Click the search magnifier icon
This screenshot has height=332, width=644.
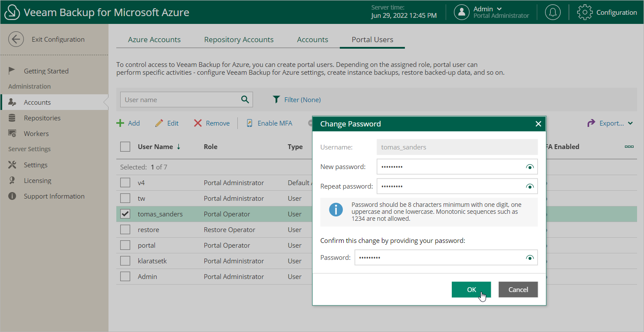click(245, 100)
